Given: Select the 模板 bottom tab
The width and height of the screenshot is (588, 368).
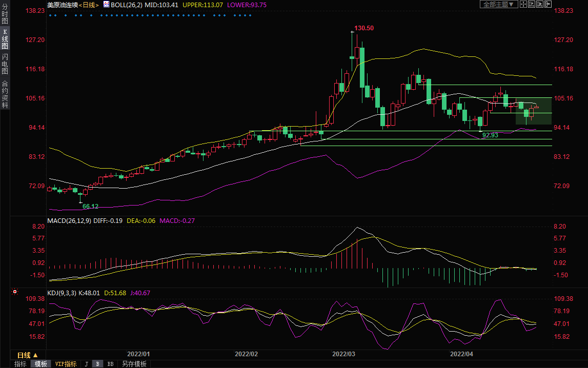Looking at the screenshot, I should (40, 364).
